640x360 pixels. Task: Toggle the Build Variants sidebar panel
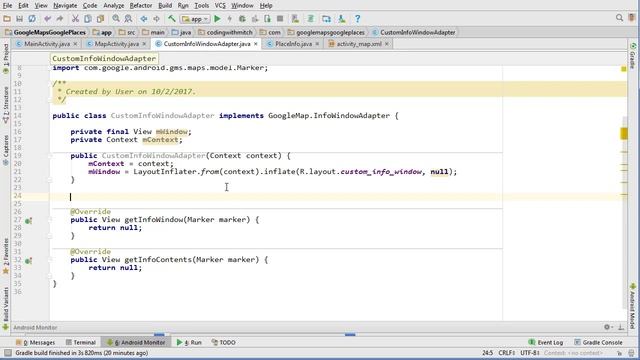click(6, 308)
